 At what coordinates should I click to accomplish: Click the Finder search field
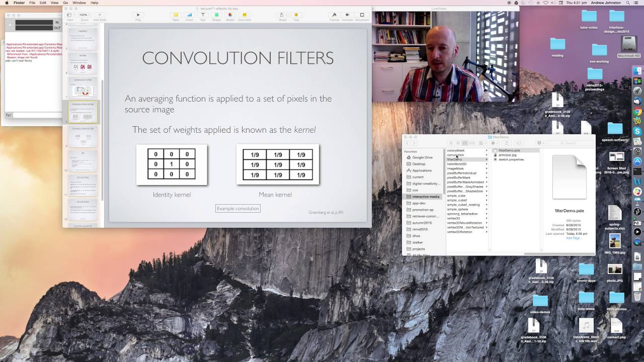click(570, 143)
